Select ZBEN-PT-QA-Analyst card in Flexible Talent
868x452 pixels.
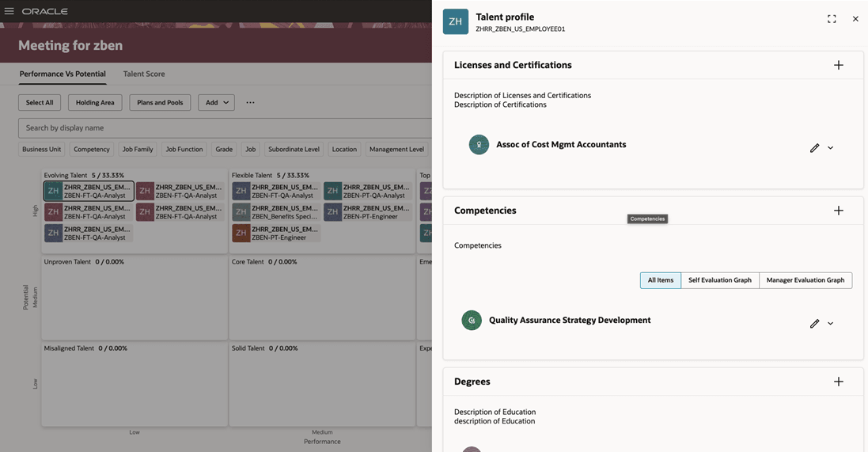pyautogui.click(x=368, y=191)
